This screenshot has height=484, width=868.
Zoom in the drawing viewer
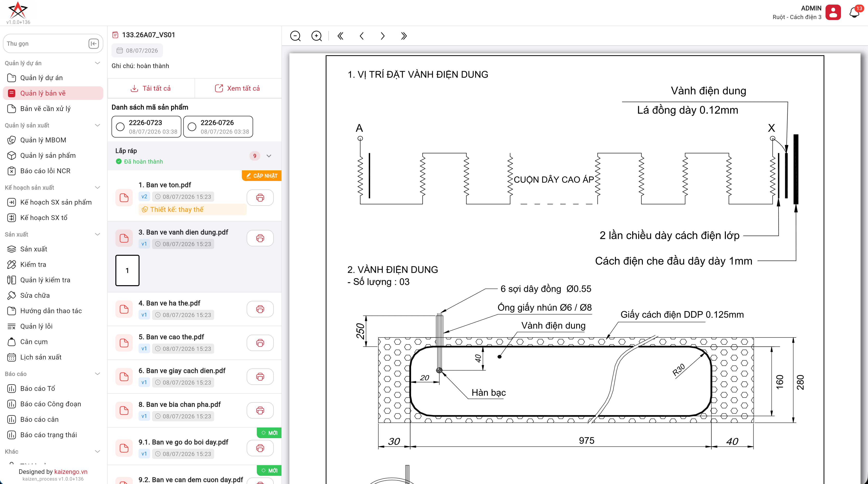(316, 36)
